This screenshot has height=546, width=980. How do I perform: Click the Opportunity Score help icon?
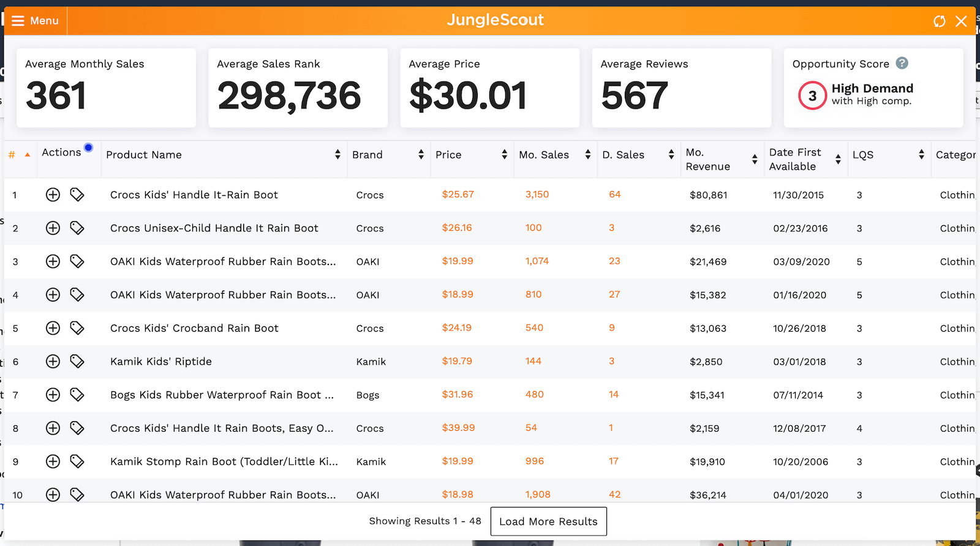(x=902, y=63)
